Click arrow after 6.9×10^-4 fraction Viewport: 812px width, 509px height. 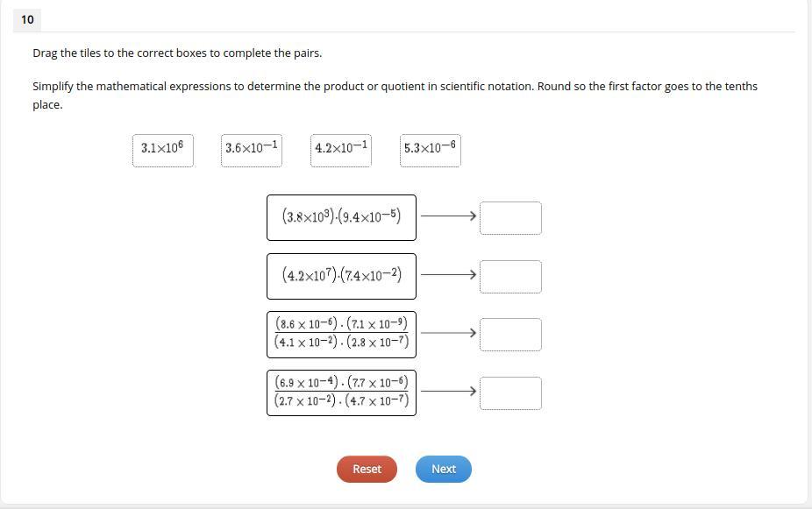[x=448, y=391]
